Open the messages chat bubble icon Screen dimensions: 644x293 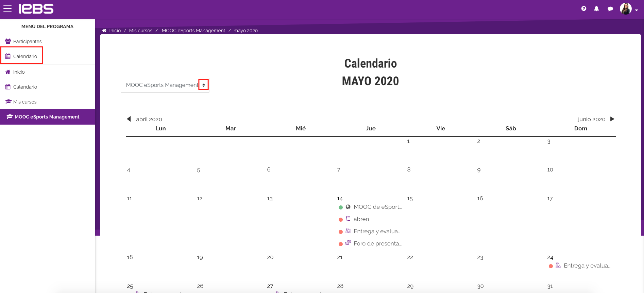click(x=610, y=9)
